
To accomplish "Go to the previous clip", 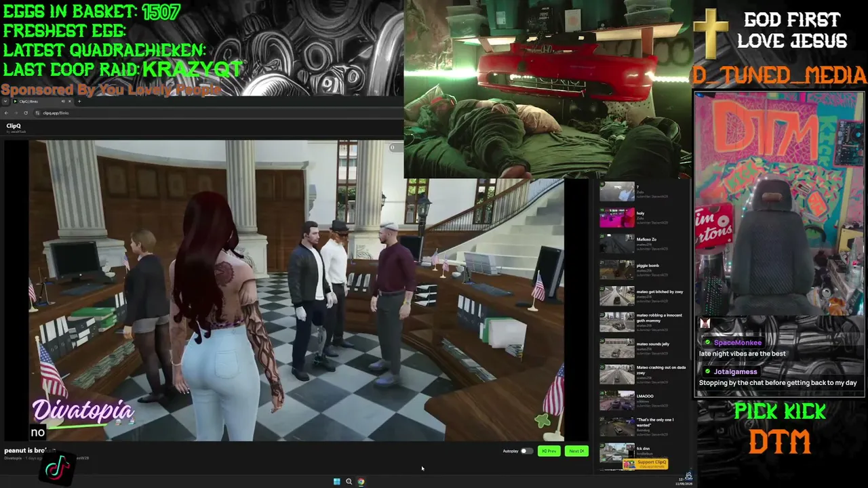I will [549, 451].
